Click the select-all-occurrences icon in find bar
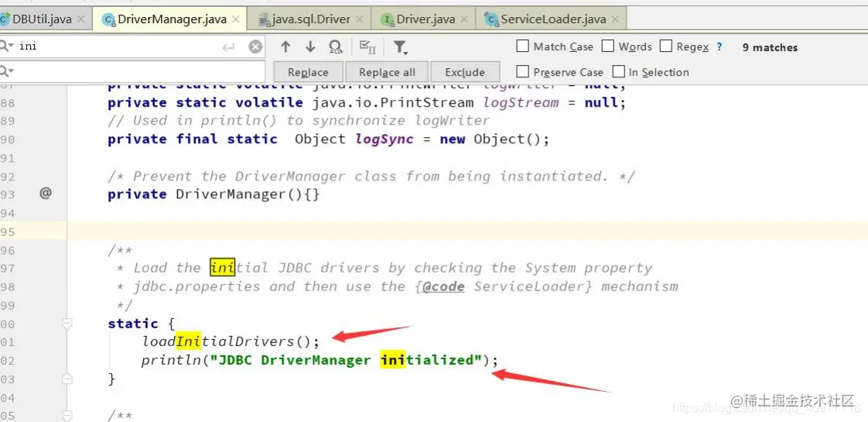Screen dimensions: 868x422 point(367,47)
